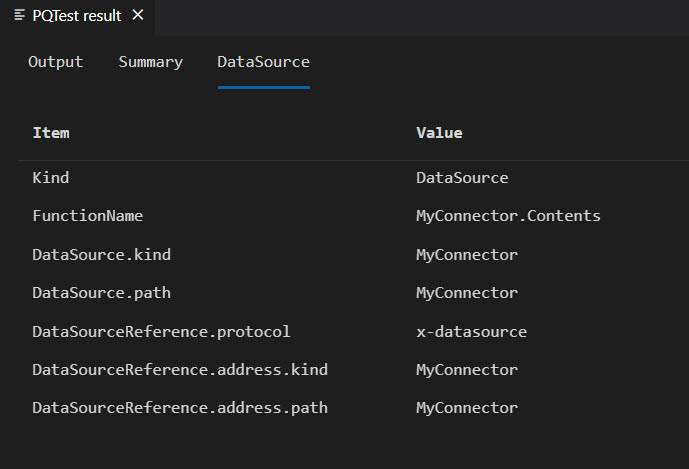Screen dimensions: 689x469
Task: Click the MyConnector.Contents value cell
Action: click(508, 216)
